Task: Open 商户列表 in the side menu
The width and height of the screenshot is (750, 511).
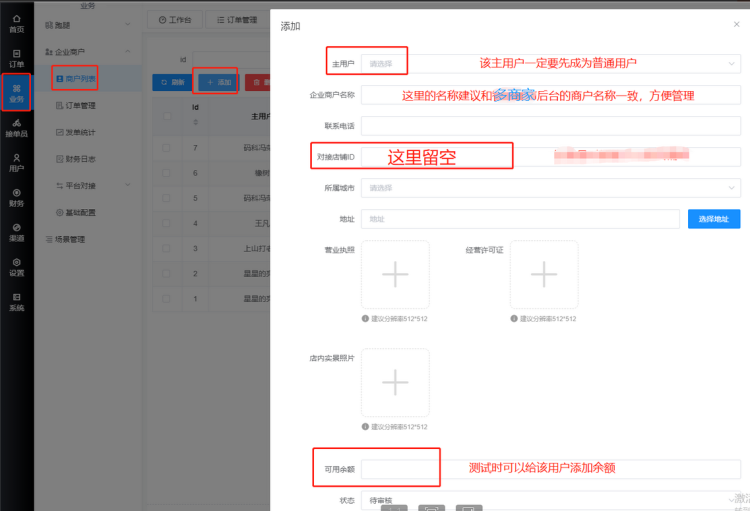Action: coord(76,78)
